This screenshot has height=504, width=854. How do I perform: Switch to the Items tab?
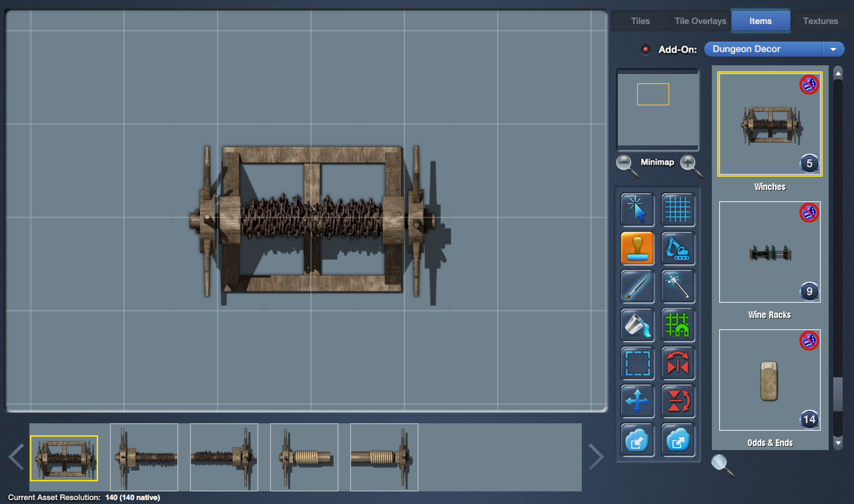tap(761, 21)
